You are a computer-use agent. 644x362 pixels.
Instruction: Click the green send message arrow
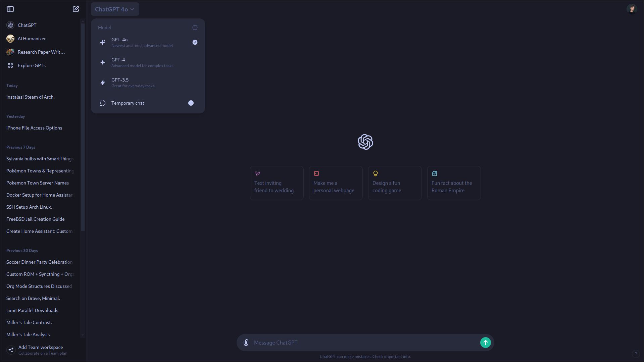[x=486, y=343]
